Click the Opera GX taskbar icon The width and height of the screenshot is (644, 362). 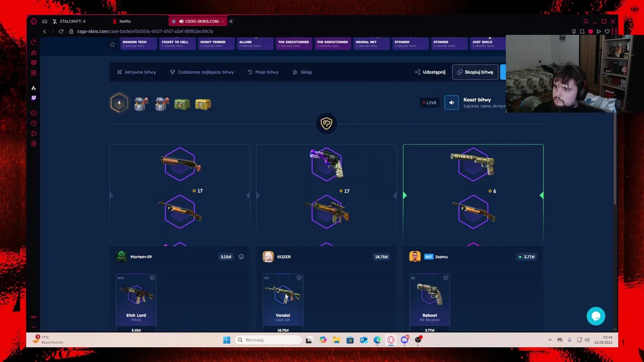point(391,340)
